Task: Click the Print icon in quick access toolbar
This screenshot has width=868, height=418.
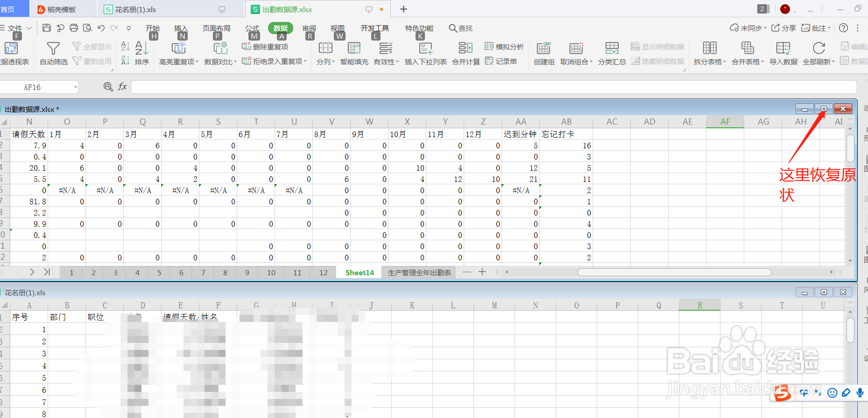Action: pyautogui.click(x=74, y=28)
